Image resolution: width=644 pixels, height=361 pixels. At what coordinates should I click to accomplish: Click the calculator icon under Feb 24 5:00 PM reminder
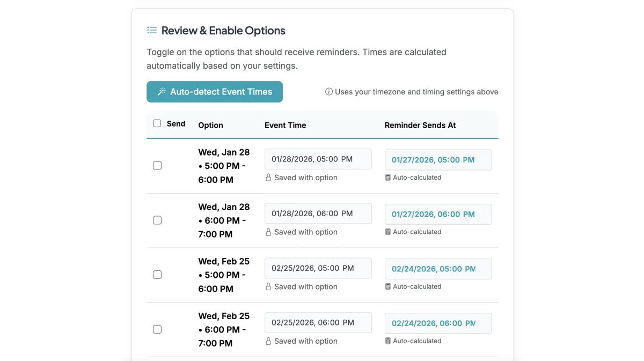(x=388, y=286)
